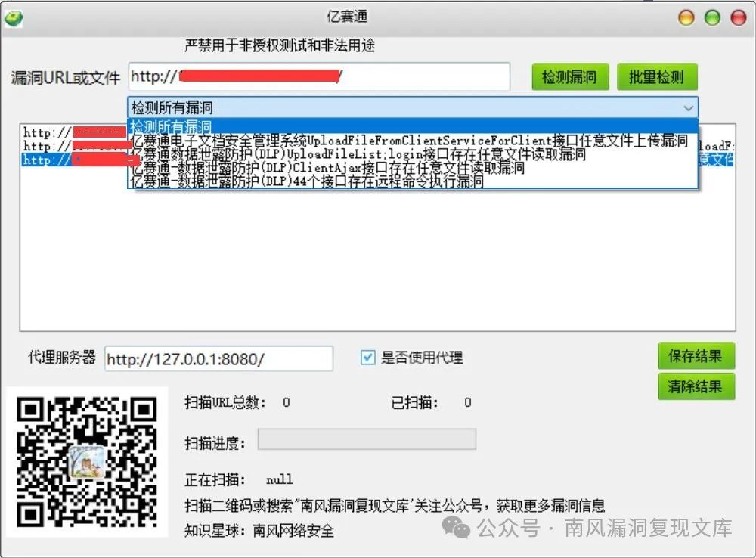The height and width of the screenshot is (558, 756).
Task: Select UploadFileFromClientServiceForClient 任意文件上传漏洞 option
Action: pos(414,141)
